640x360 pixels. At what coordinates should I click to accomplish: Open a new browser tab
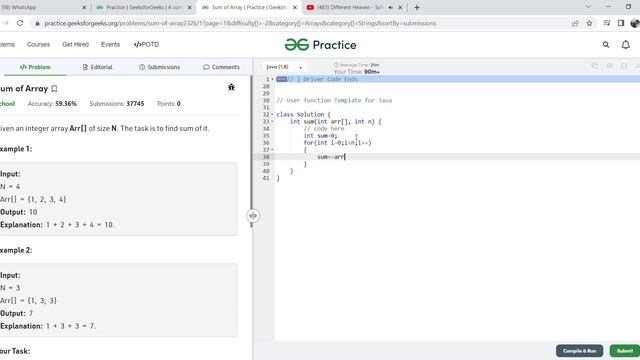point(417,7)
